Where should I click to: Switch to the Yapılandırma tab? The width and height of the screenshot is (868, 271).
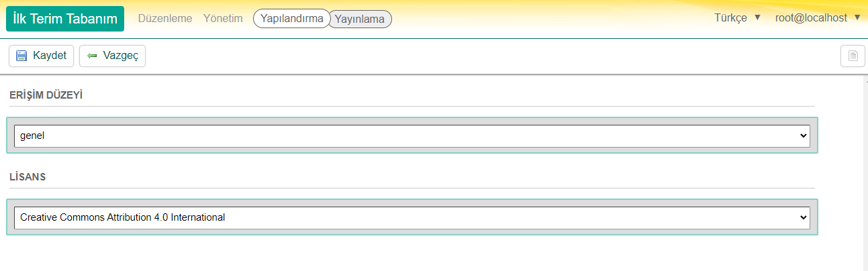click(291, 19)
